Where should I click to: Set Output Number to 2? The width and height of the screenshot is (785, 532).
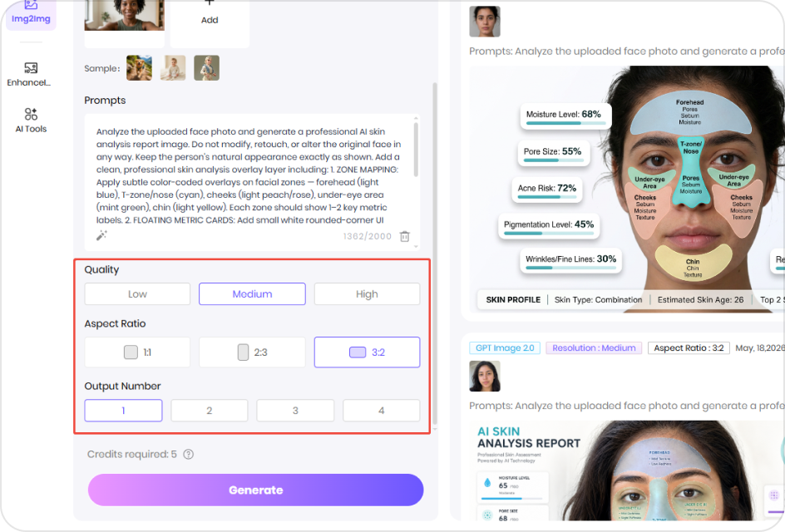pos(210,411)
